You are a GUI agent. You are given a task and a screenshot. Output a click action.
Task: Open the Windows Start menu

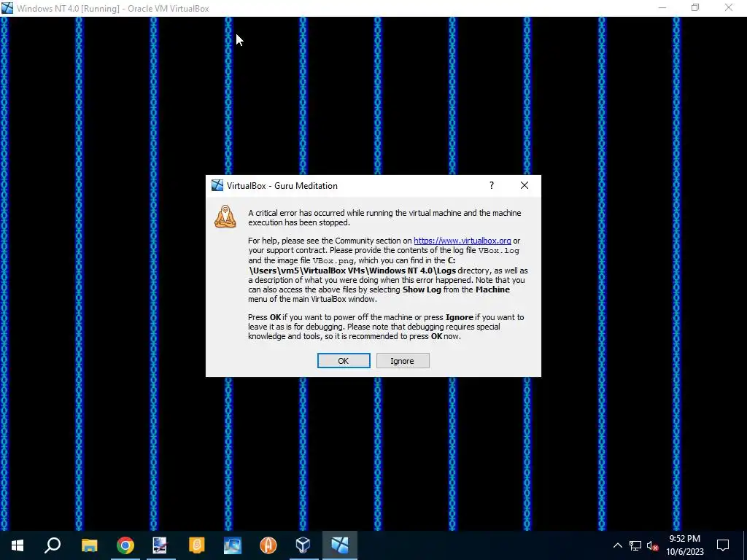(18, 545)
